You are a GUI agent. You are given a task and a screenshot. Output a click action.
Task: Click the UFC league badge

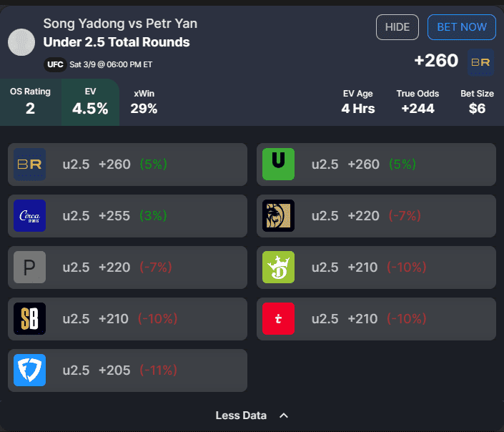(x=55, y=64)
